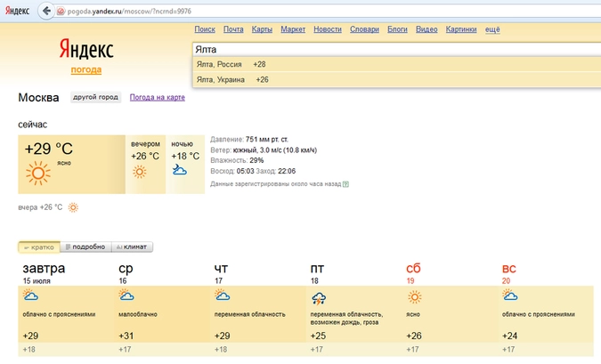Screen dimensions: 601x364
Task: Click the small sun icon beside вчера +26 °C
Action: pyautogui.click(x=73, y=207)
